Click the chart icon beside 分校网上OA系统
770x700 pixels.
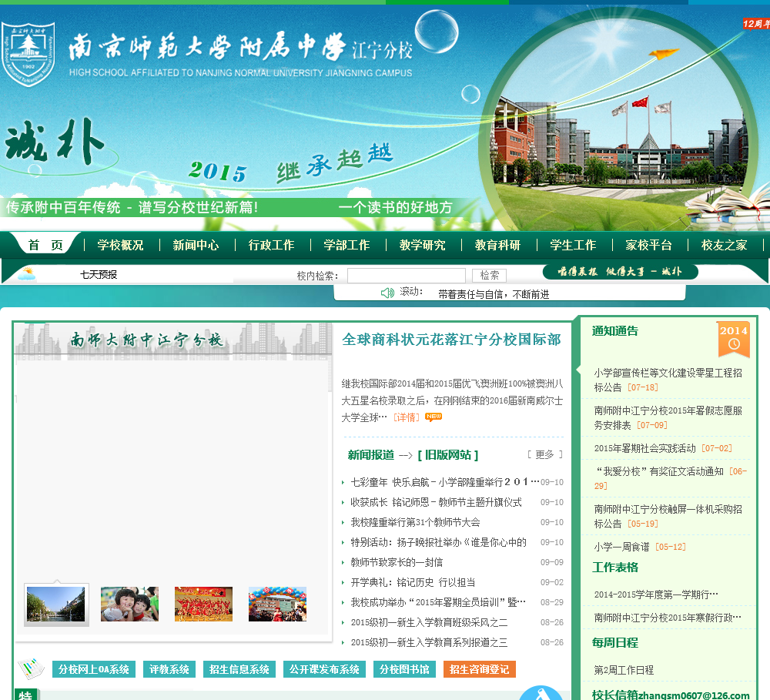[32, 668]
